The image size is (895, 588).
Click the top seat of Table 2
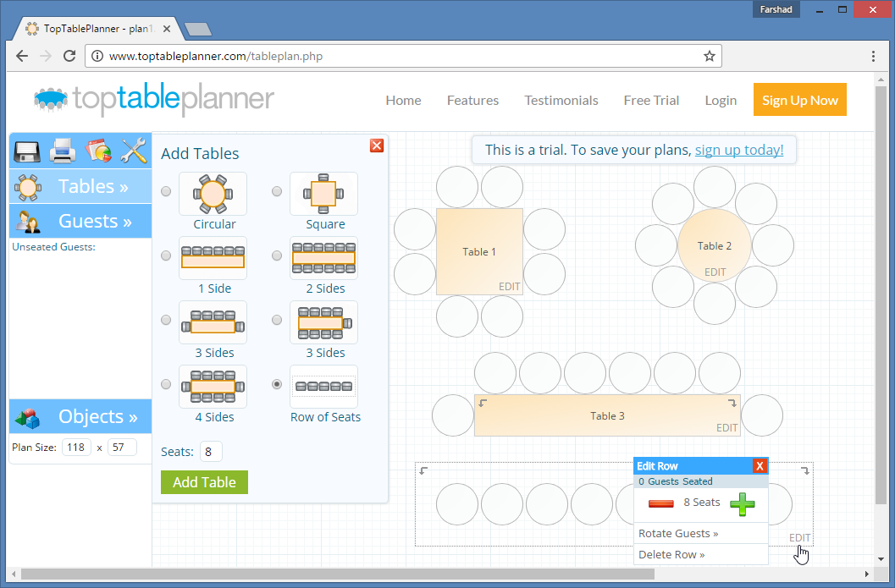coord(715,188)
